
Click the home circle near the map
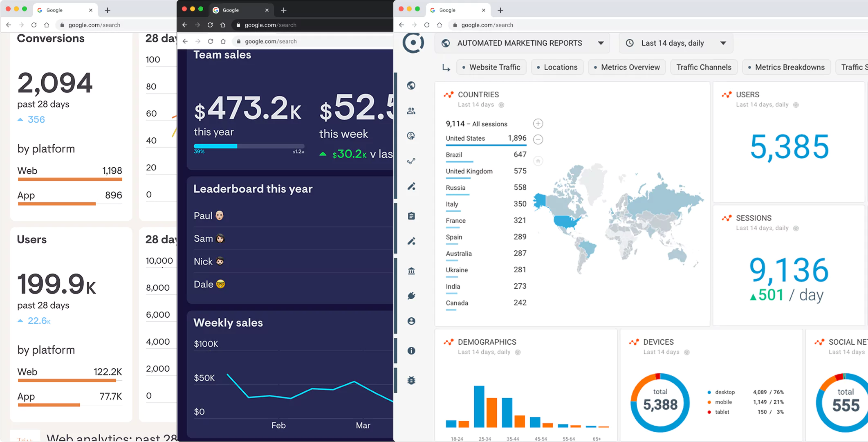(x=538, y=161)
